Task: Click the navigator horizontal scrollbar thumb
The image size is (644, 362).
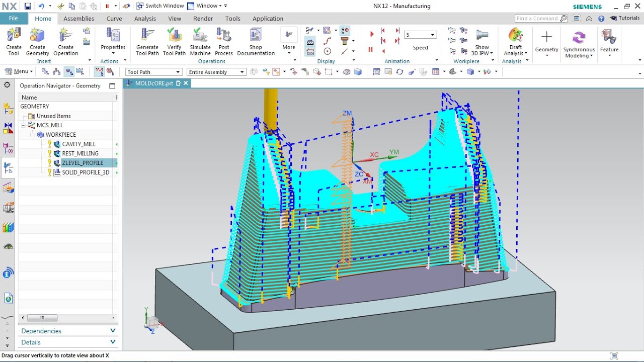Action: (x=42, y=318)
